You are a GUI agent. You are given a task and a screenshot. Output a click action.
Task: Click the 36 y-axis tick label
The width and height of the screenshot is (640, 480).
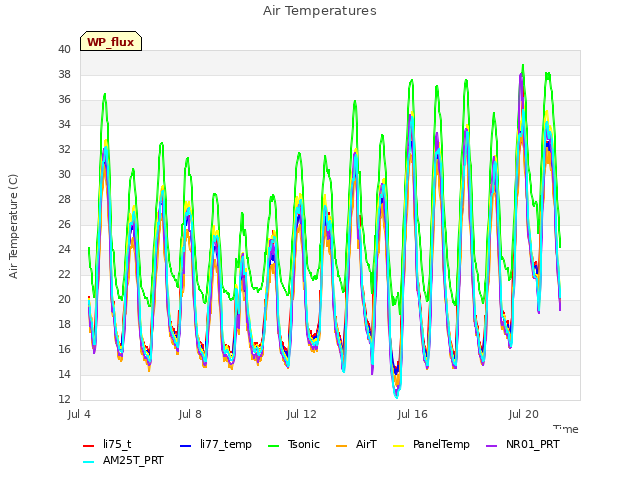click(x=64, y=99)
